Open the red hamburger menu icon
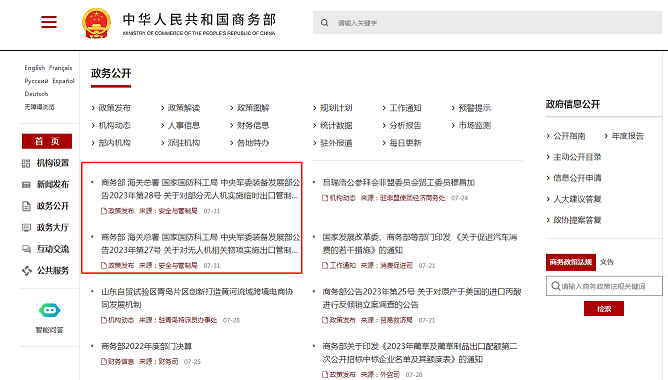The height and width of the screenshot is (380, 668). pos(49,22)
